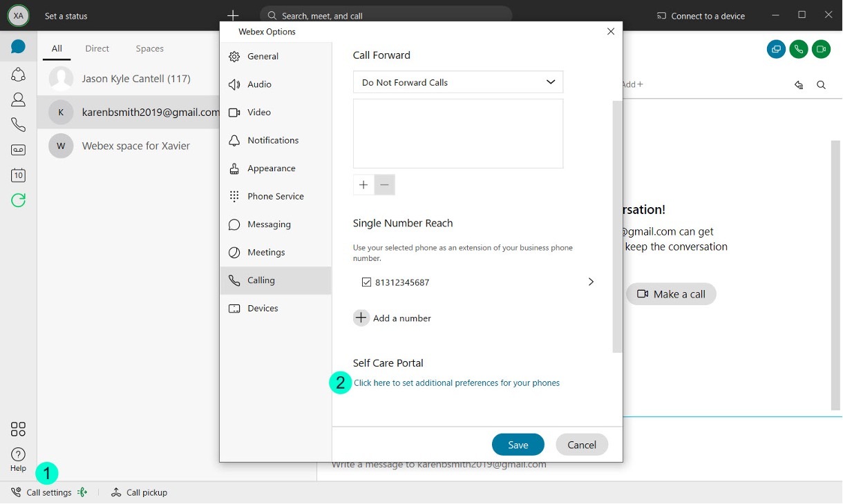Open Help in the left sidebar

coord(18,459)
